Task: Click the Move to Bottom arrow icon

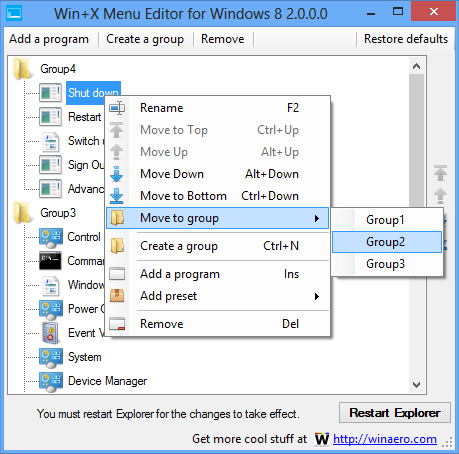Action: [117, 196]
